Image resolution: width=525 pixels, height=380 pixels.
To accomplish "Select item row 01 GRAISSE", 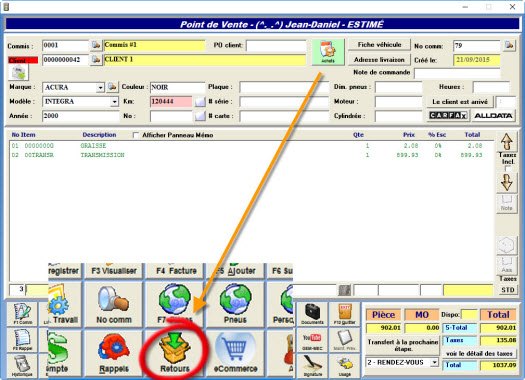I will pos(251,146).
